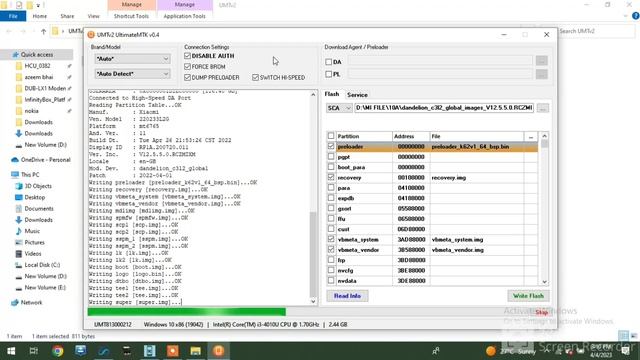
Task: Browse for PL file button
Action: [542, 74]
